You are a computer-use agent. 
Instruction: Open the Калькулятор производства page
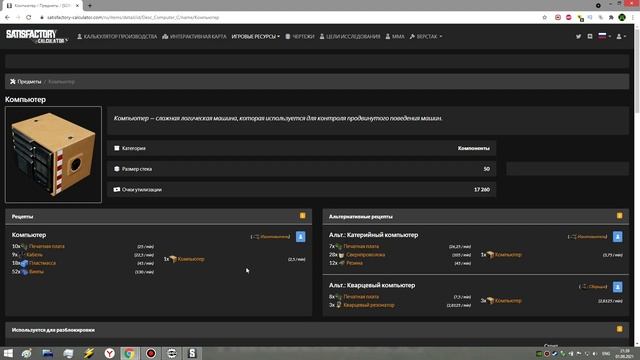click(117, 36)
